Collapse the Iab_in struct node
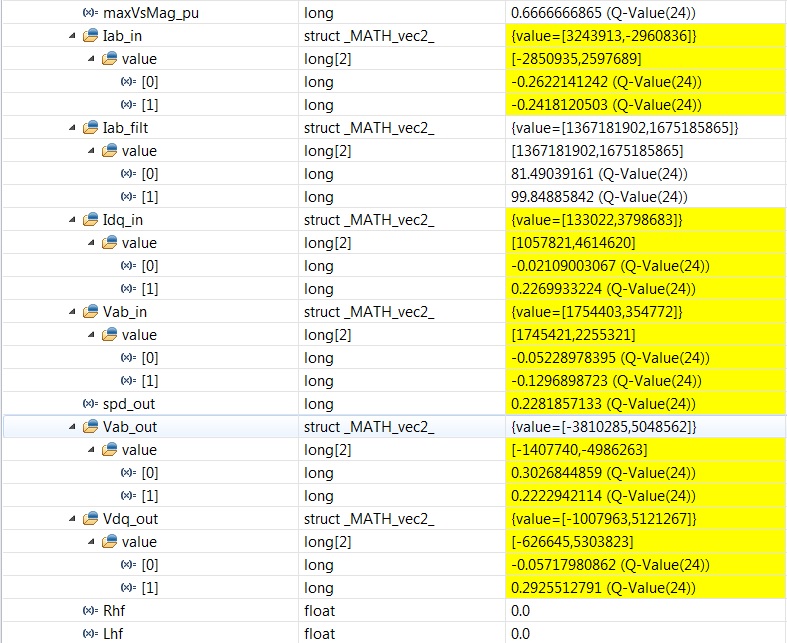Screen dimensions: 787x643 [x=72, y=36]
